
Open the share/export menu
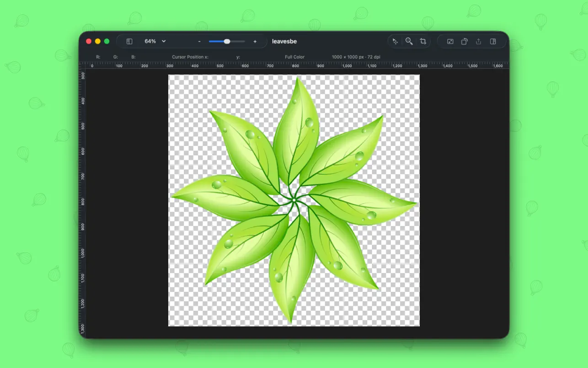pos(478,41)
